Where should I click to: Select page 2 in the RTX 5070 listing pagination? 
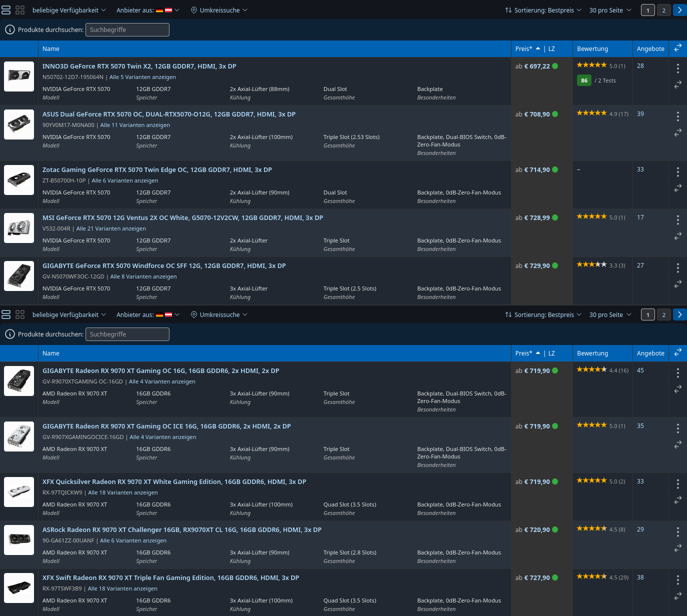tap(664, 10)
